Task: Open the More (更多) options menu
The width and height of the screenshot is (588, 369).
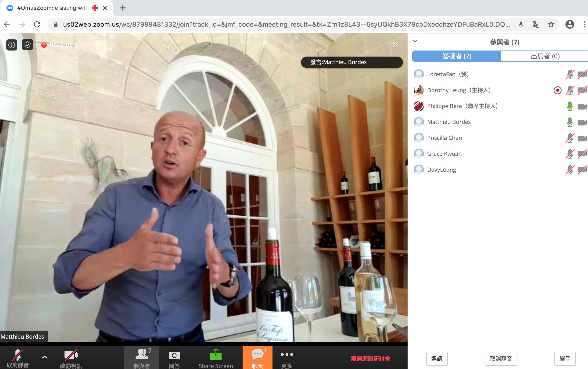Action: coord(287,358)
